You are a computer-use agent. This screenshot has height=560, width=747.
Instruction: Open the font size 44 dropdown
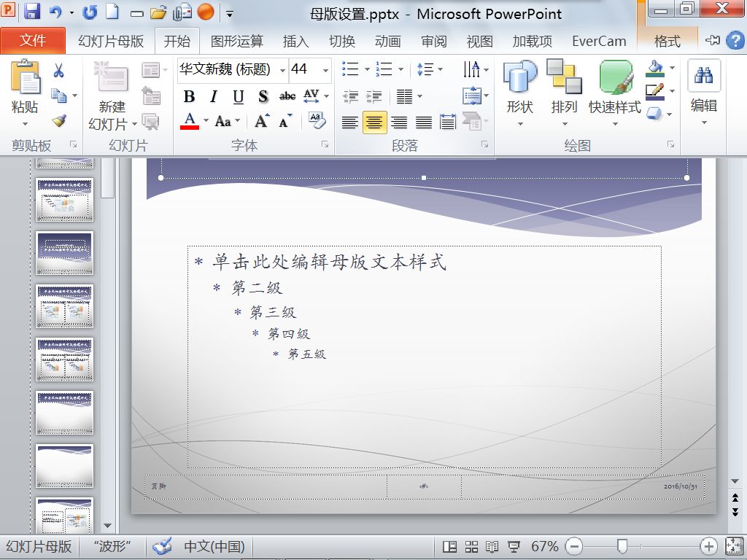coord(326,70)
